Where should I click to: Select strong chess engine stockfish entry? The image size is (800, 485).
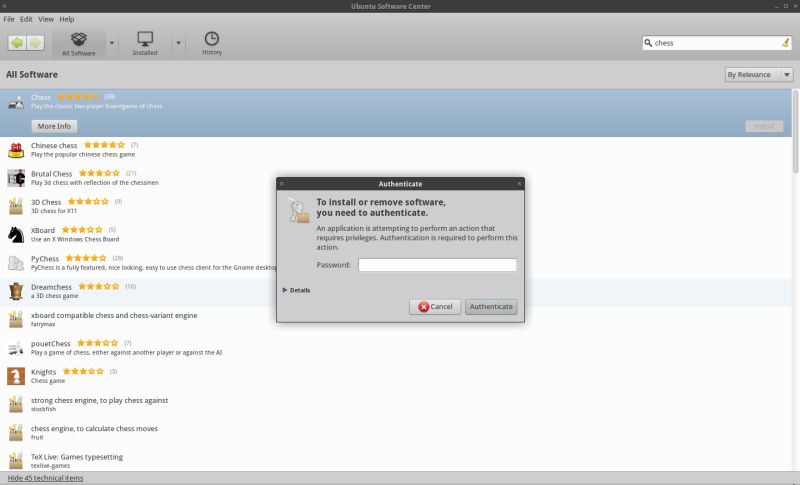click(395, 404)
